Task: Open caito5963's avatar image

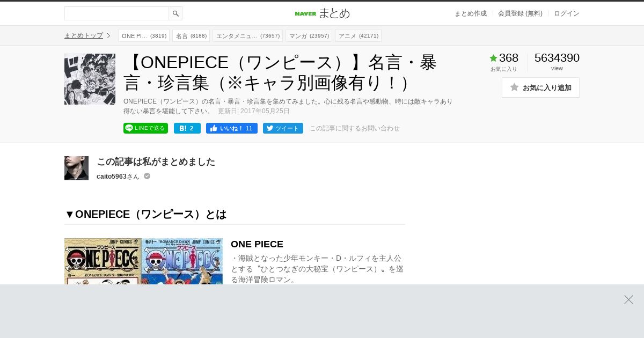Action: [76, 168]
